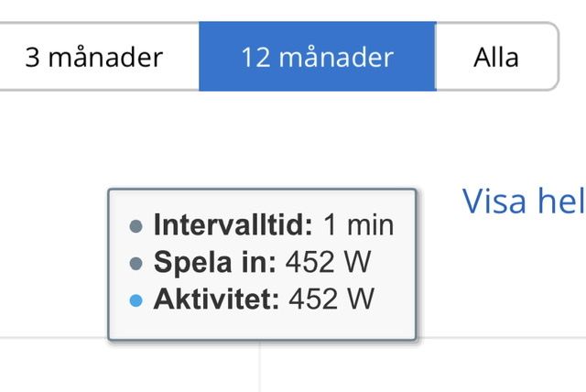586x392 pixels.
Task: Open the "Visa hel" link
Action: [x=523, y=201]
